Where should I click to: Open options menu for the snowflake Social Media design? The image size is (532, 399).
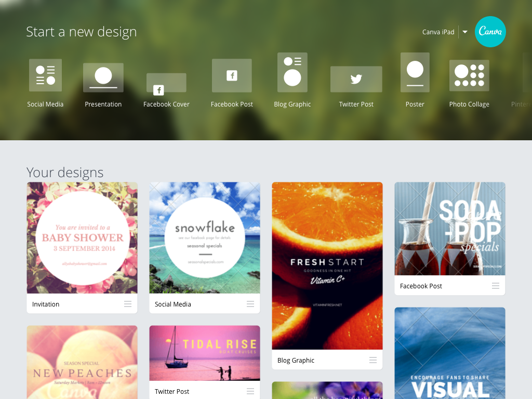[250, 304]
